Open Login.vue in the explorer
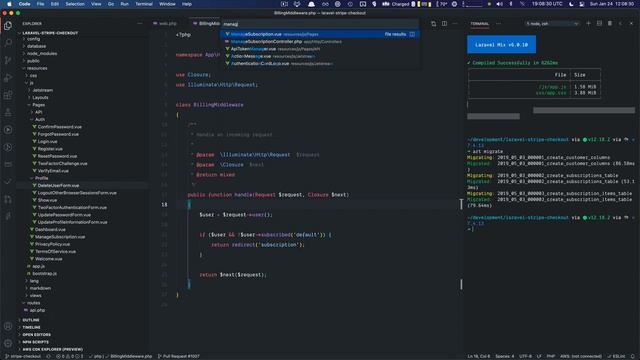The height and width of the screenshot is (360, 640). pyautogui.click(x=47, y=142)
